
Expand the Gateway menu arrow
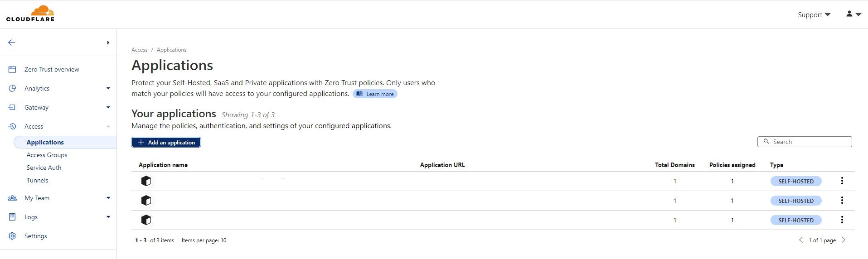click(x=108, y=107)
